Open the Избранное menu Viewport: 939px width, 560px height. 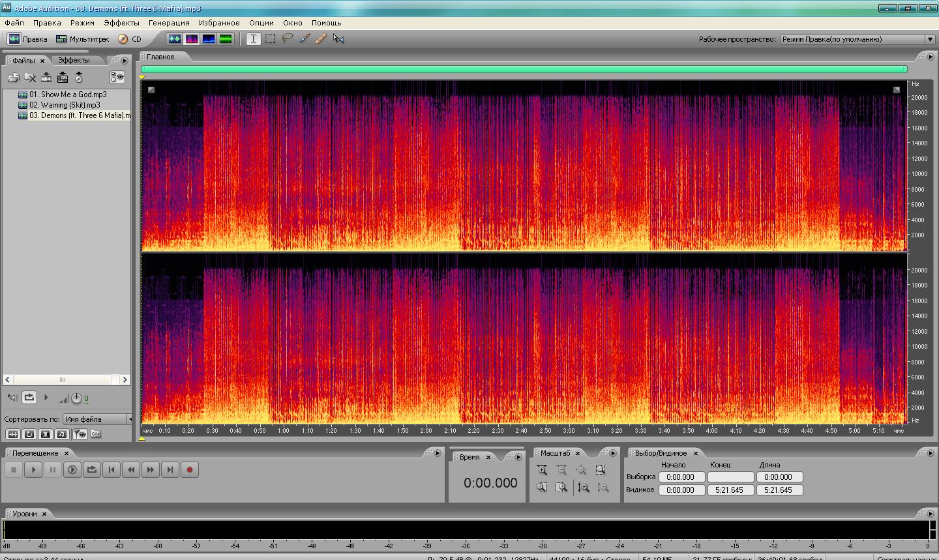[x=219, y=23]
